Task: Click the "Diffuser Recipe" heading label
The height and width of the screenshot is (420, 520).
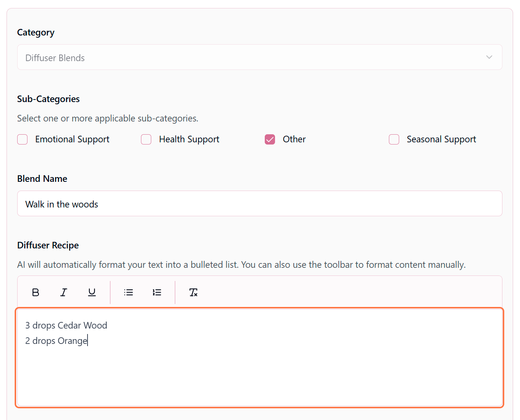Action: [x=48, y=245]
